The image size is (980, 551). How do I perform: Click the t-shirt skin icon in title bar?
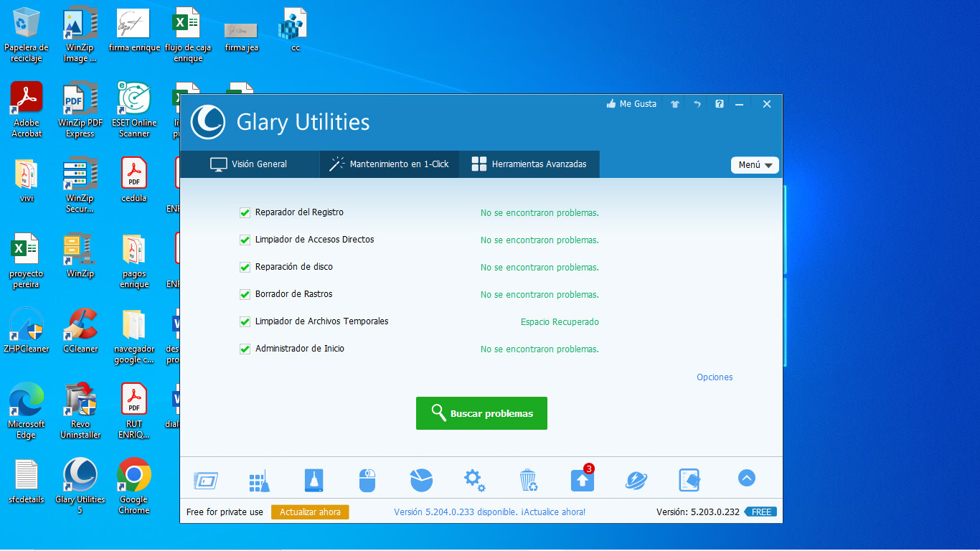pos(674,104)
